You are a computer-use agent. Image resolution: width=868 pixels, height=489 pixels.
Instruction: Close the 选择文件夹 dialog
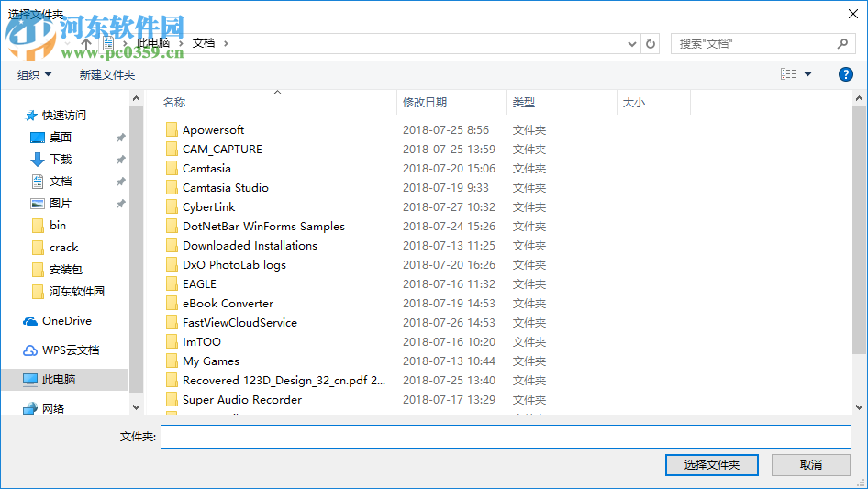tap(853, 14)
